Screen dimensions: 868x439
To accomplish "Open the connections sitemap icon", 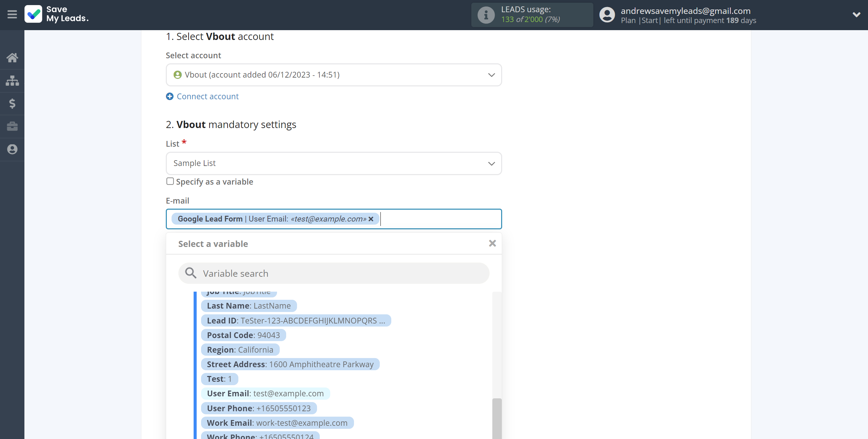I will 12,81.
